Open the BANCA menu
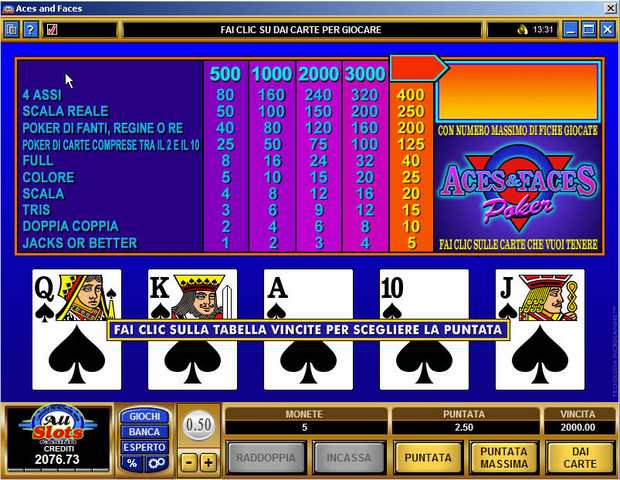Image resolution: width=620 pixels, height=480 pixels. pyautogui.click(x=144, y=432)
